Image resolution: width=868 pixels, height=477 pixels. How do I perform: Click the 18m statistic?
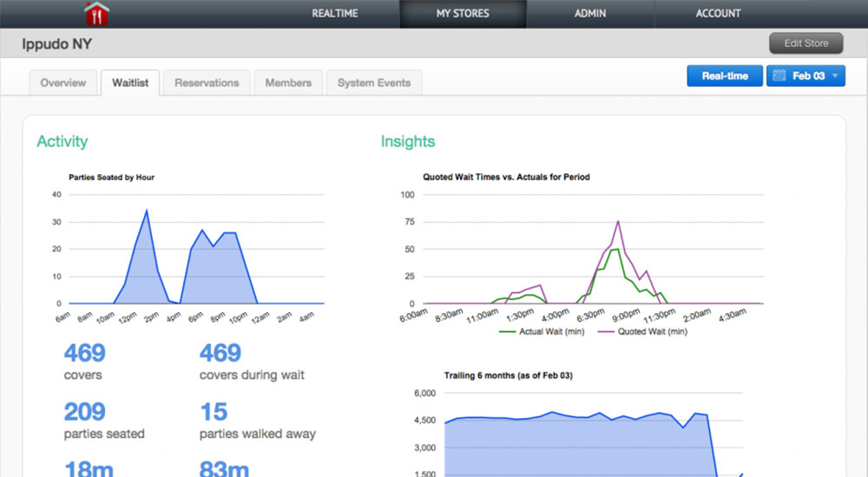click(x=89, y=468)
